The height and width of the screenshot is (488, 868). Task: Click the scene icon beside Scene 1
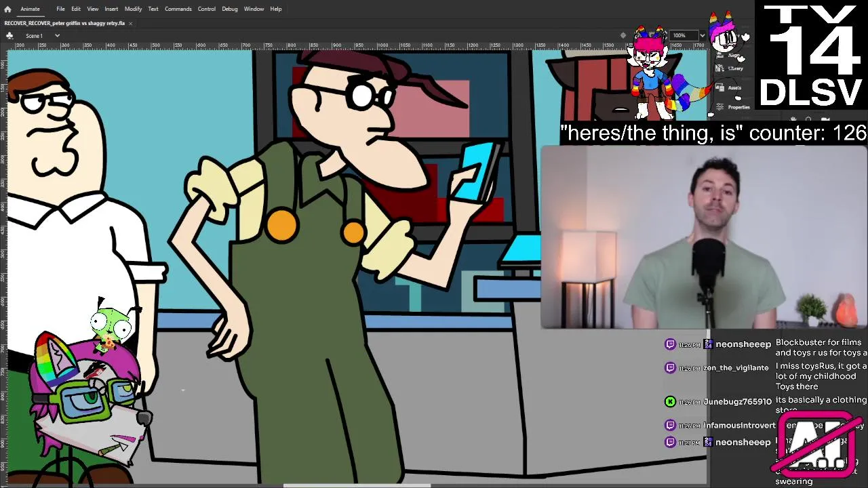tap(9, 35)
